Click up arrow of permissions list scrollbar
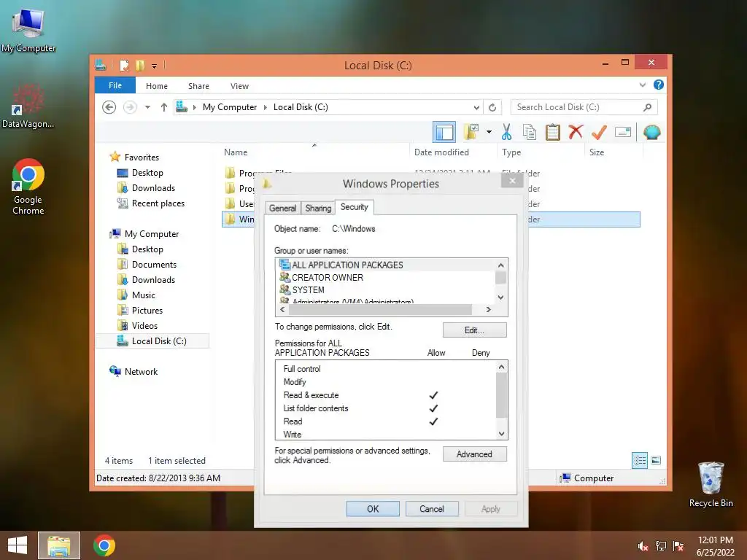Image resolution: width=747 pixels, height=560 pixels. tap(501, 366)
